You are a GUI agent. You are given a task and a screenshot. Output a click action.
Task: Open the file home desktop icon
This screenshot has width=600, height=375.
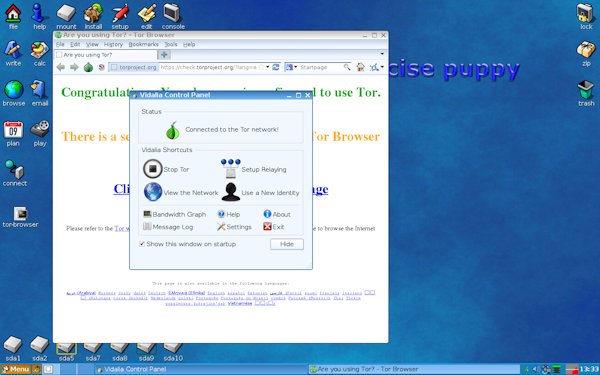click(13, 16)
